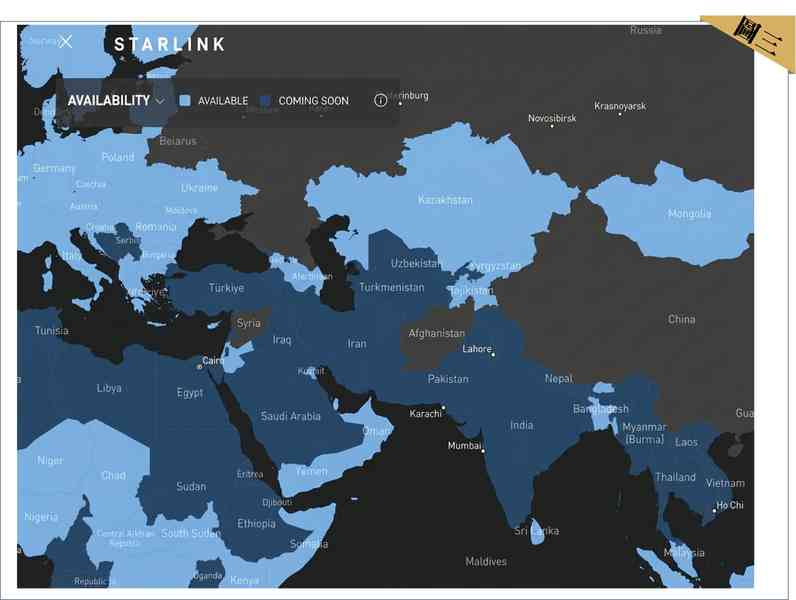Click the Novosibirsk city marker dot
The height and width of the screenshot is (600, 796).
coord(552,126)
